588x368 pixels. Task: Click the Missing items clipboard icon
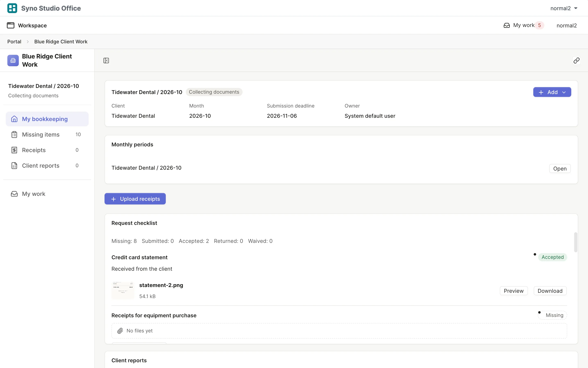click(x=14, y=135)
